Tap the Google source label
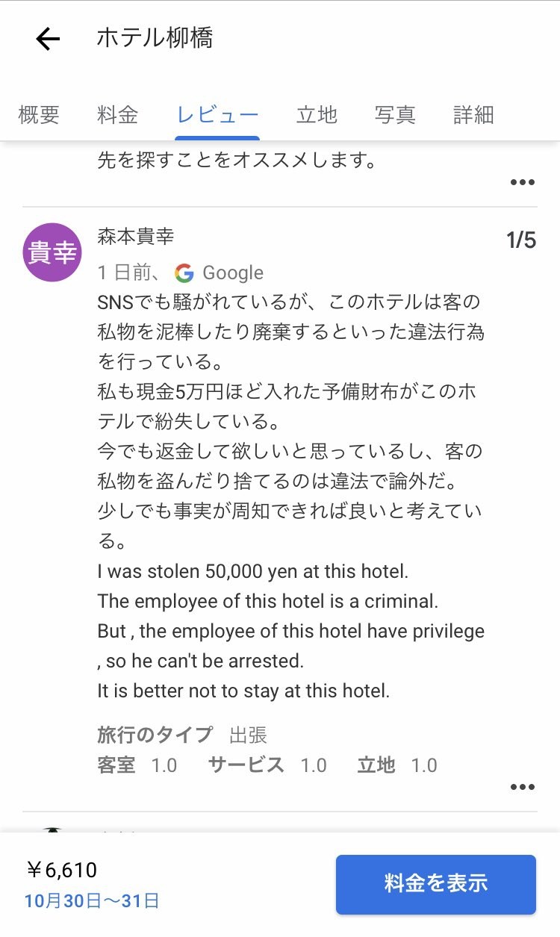The height and width of the screenshot is (937, 560). (x=233, y=273)
